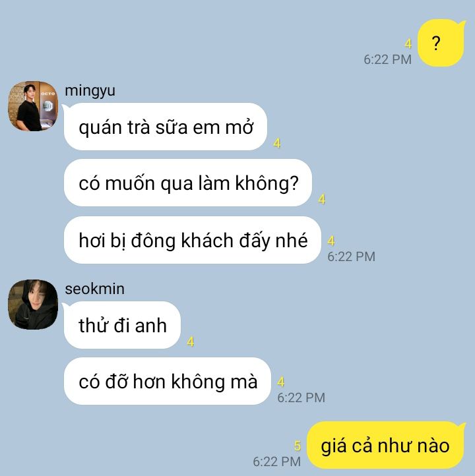Tap timestamp beside "giá cả như nào"
Viewport: 475px width, 476px height.
276,461
